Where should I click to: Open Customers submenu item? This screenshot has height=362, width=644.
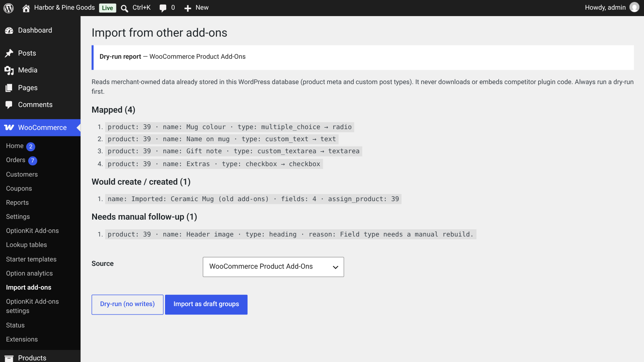click(x=22, y=175)
